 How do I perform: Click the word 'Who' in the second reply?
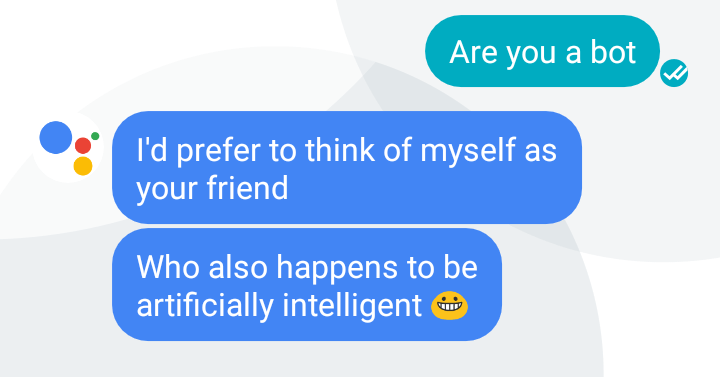(x=168, y=267)
